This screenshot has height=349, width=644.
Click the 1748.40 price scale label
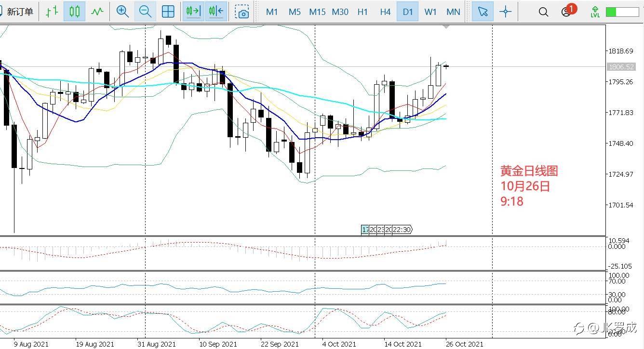click(x=621, y=143)
